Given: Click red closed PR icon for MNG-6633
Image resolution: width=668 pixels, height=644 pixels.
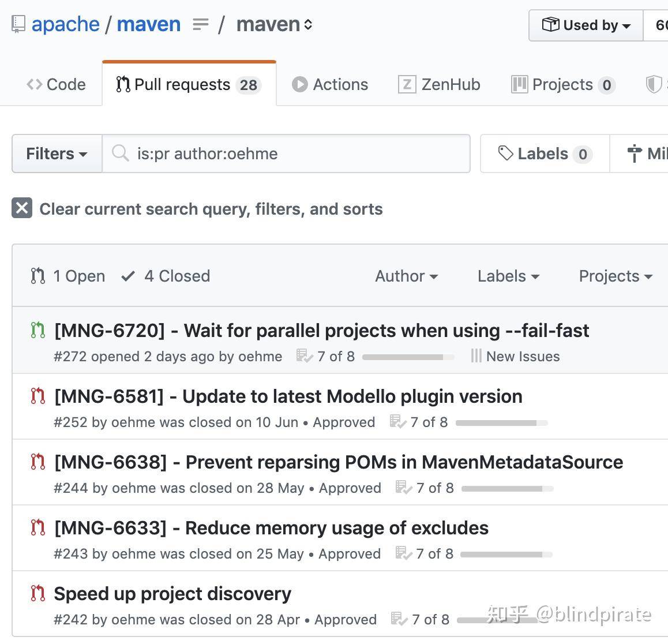Looking at the screenshot, I should point(38,527).
